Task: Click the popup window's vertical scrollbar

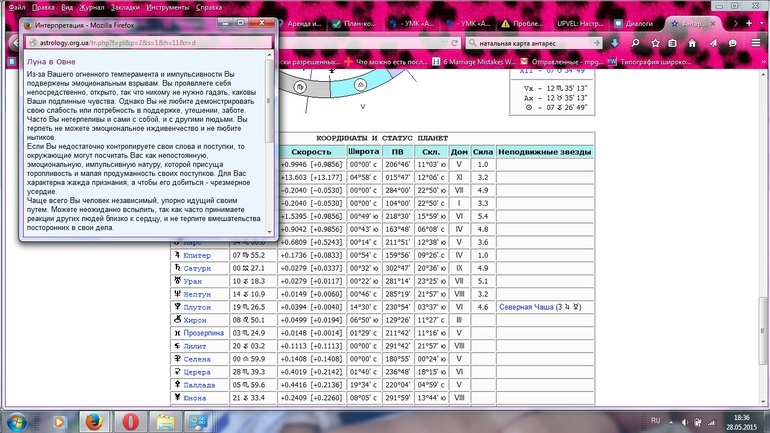Action: click(x=269, y=100)
